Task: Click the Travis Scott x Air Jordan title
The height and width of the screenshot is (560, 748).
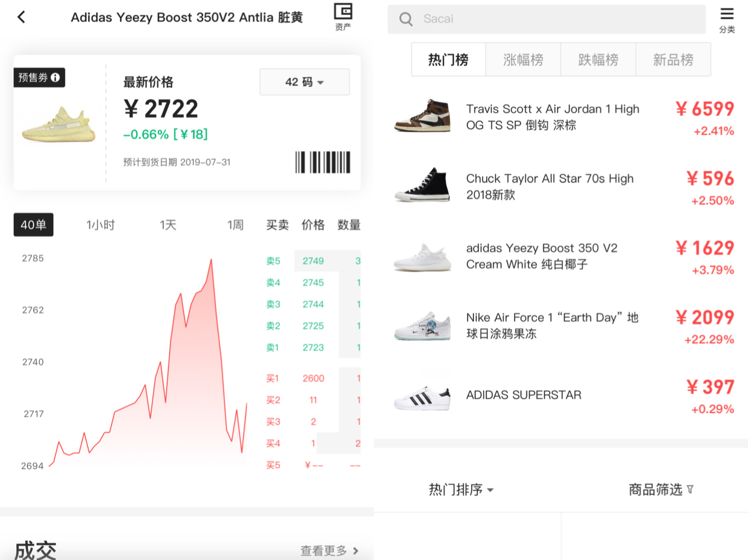Action: (x=553, y=117)
